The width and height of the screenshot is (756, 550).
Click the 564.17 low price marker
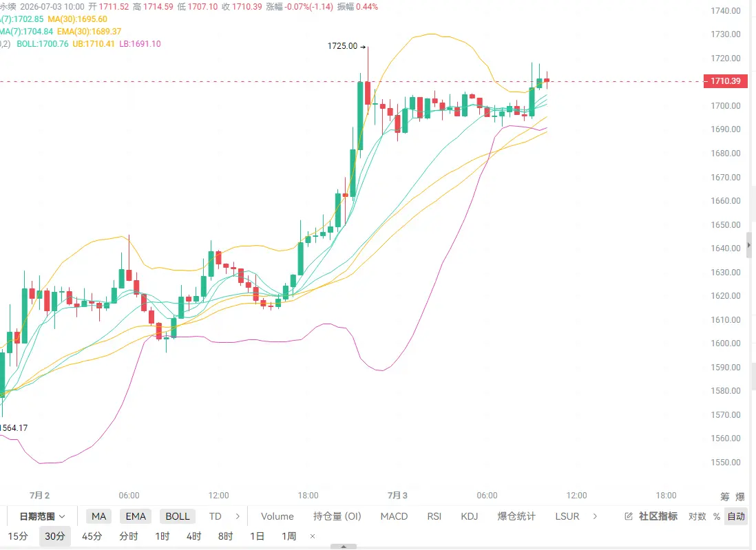tap(14, 427)
